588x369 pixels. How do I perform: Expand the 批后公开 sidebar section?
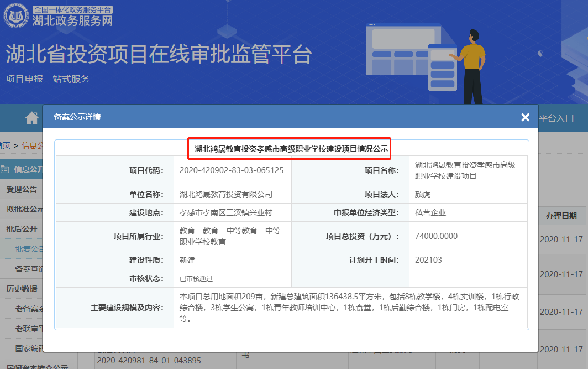point(22,229)
